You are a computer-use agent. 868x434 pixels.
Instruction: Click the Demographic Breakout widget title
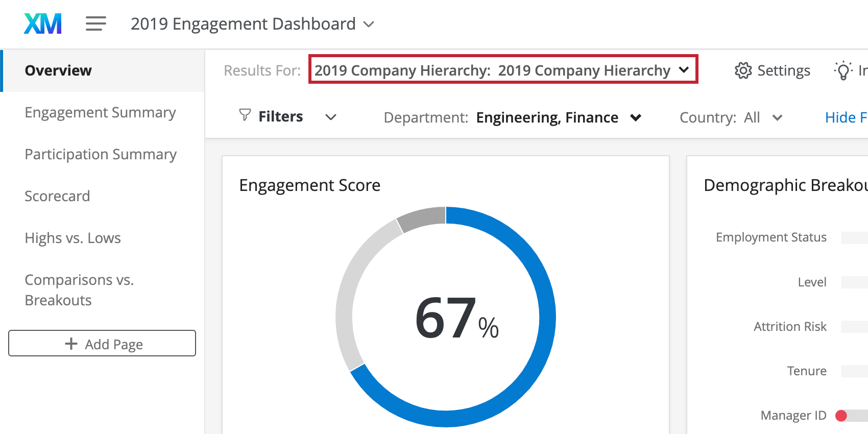tap(786, 185)
